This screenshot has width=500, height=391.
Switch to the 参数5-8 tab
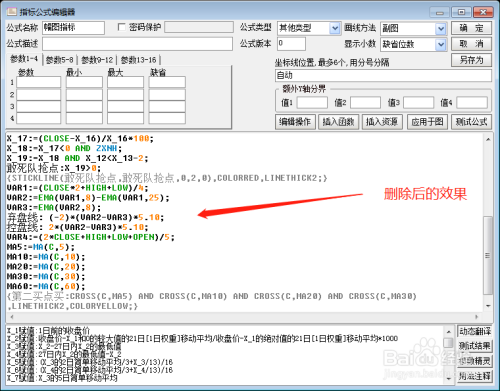(60, 60)
